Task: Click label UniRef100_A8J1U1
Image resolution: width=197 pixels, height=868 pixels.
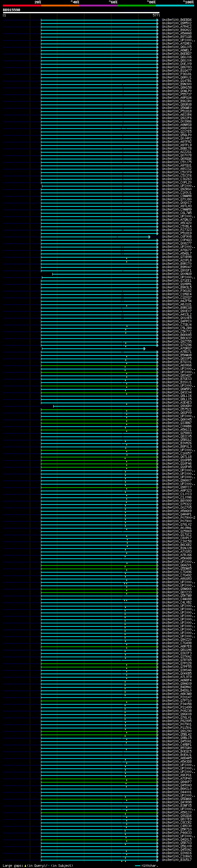Action: pyautogui.click(x=177, y=304)
